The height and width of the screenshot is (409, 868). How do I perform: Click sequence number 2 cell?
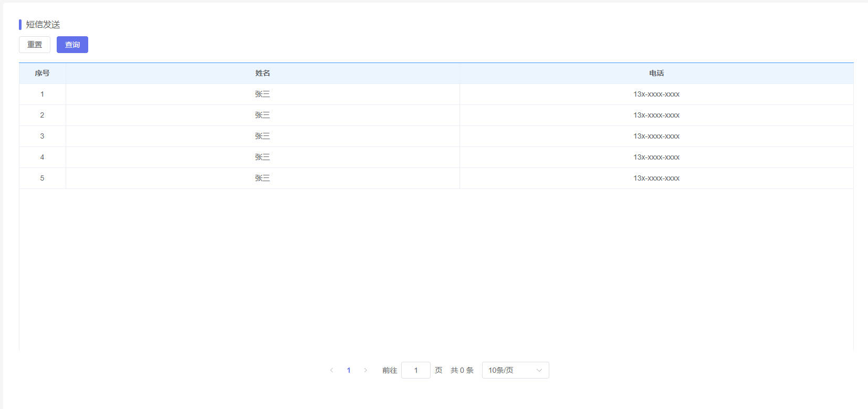point(43,115)
